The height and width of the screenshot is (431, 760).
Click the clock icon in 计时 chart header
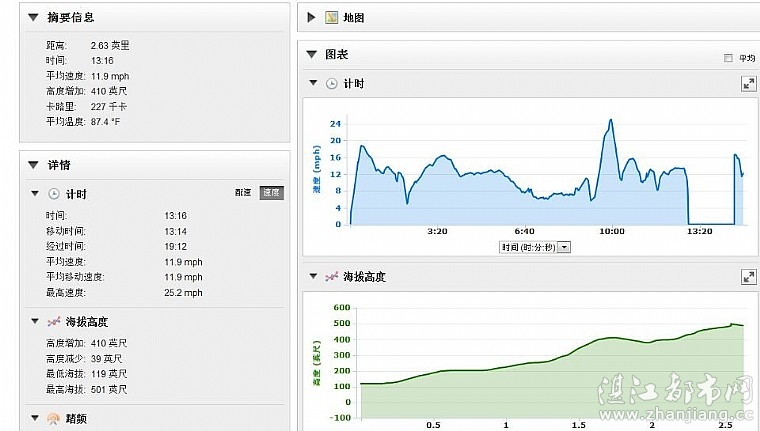tap(332, 83)
